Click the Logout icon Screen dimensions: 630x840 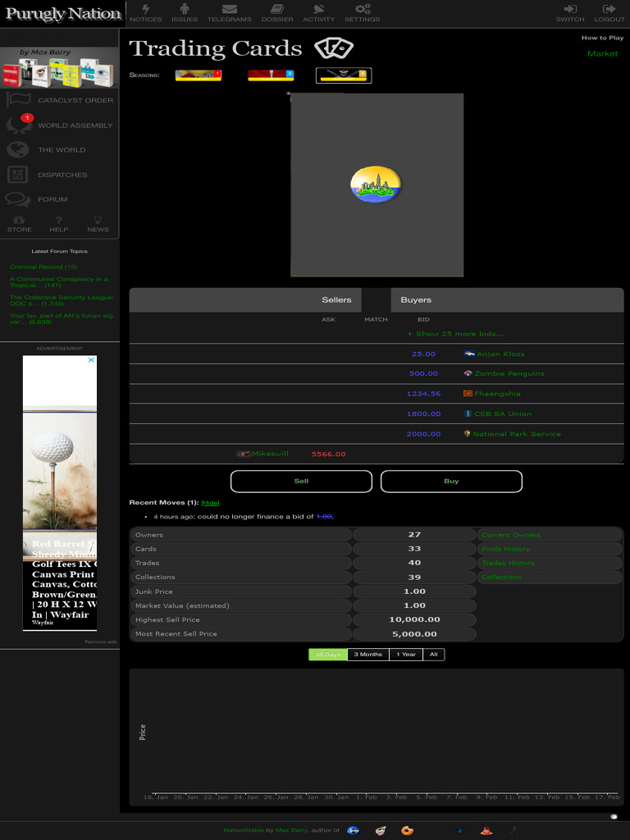point(609,9)
